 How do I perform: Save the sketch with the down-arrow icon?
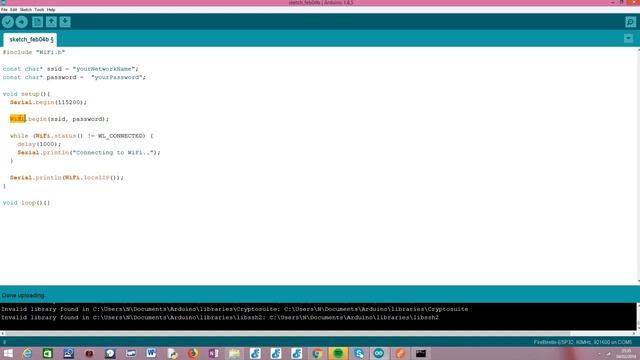coord(65,22)
